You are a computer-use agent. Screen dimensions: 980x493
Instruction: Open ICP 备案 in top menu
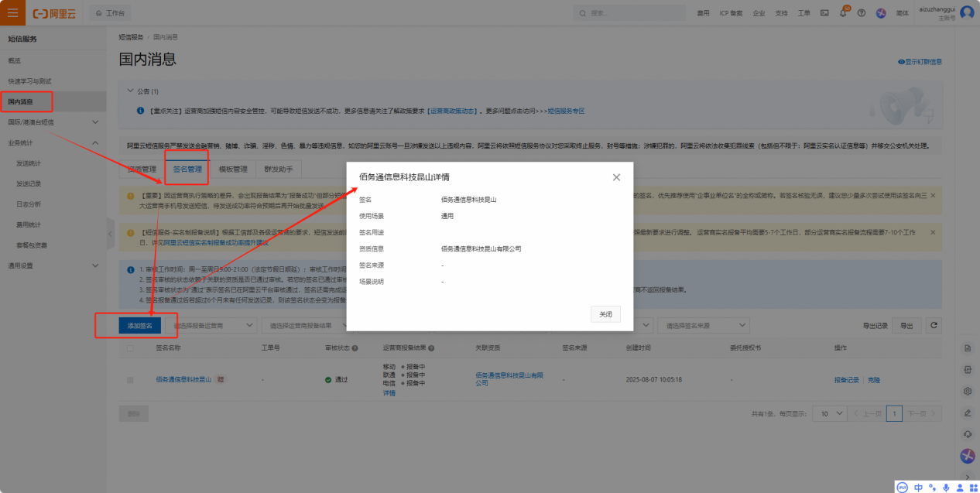point(731,13)
